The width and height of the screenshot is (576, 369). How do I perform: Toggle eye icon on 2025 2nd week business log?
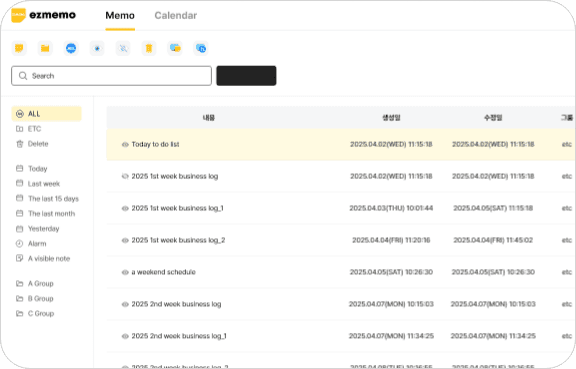point(125,304)
